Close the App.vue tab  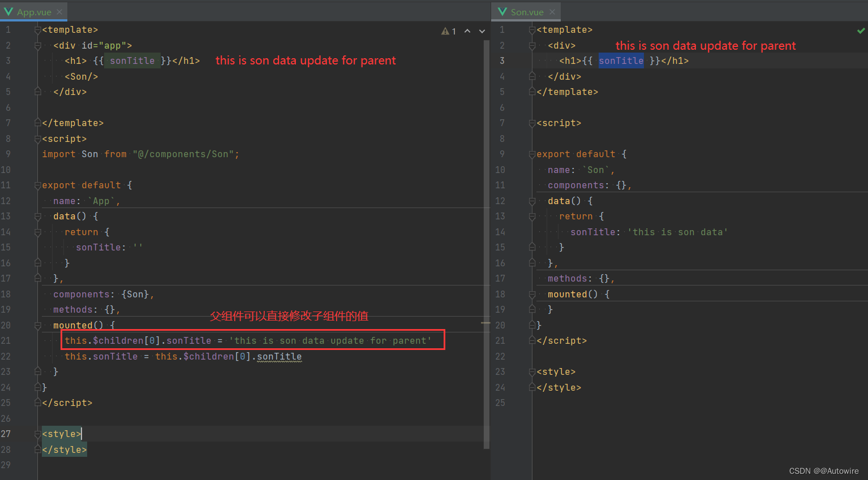tap(59, 12)
